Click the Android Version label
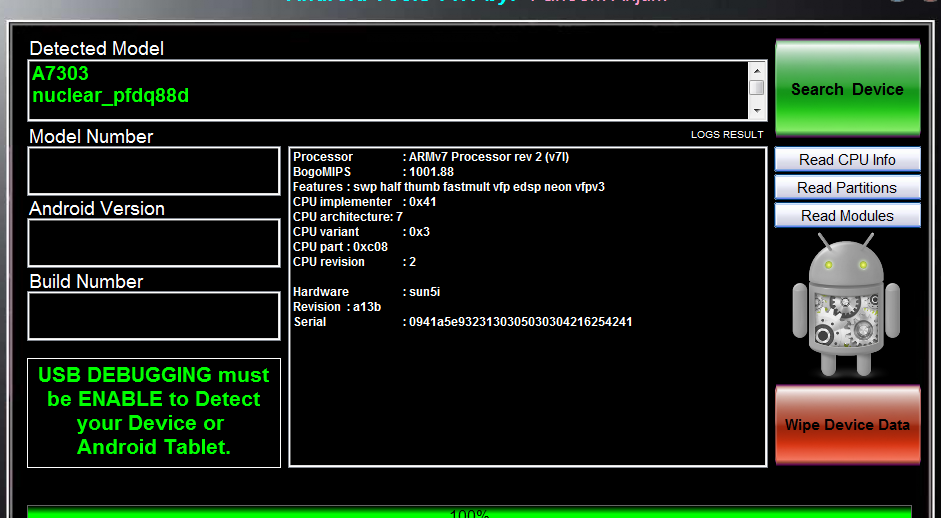 point(97,208)
